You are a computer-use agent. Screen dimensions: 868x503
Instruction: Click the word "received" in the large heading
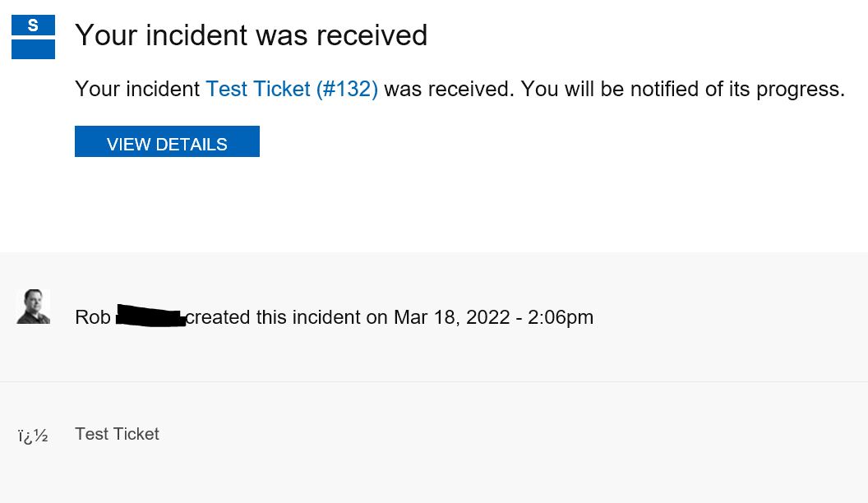372,35
